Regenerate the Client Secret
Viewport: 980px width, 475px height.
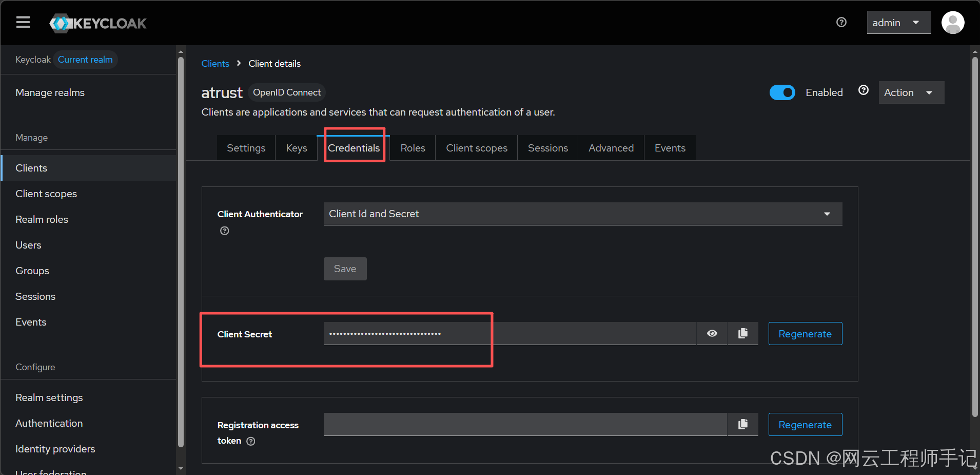pyautogui.click(x=805, y=334)
